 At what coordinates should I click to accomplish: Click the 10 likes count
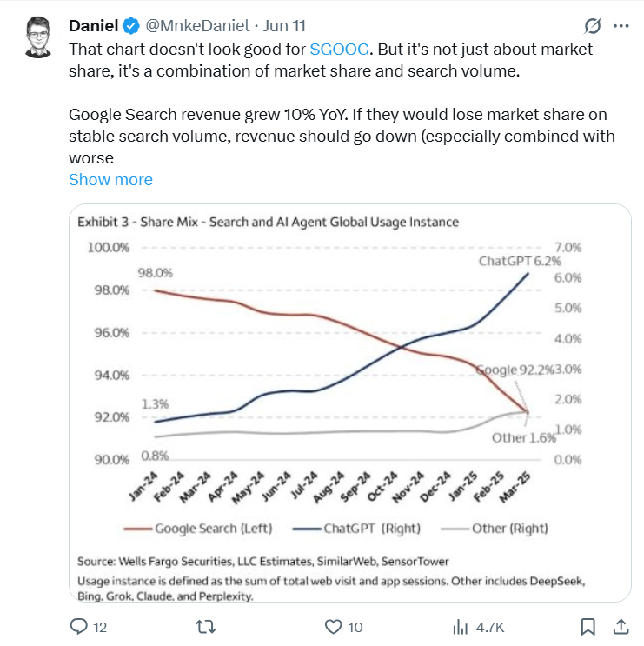(x=355, y=627)
